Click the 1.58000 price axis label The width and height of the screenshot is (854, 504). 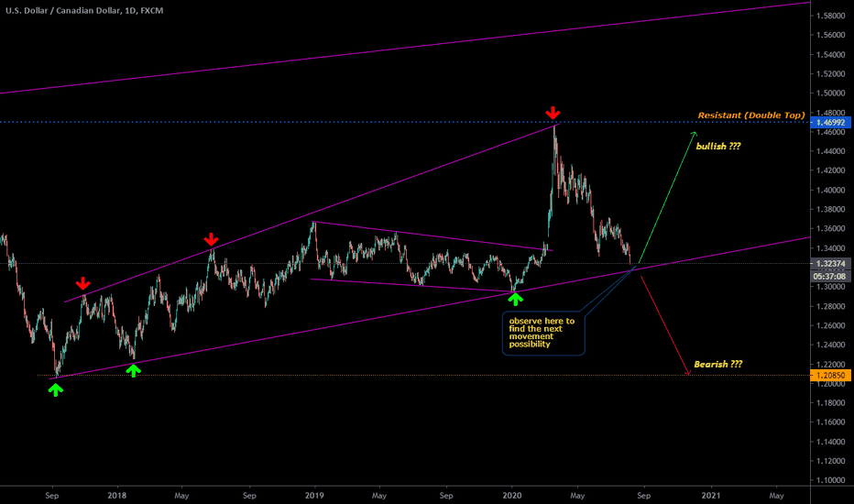830,16
